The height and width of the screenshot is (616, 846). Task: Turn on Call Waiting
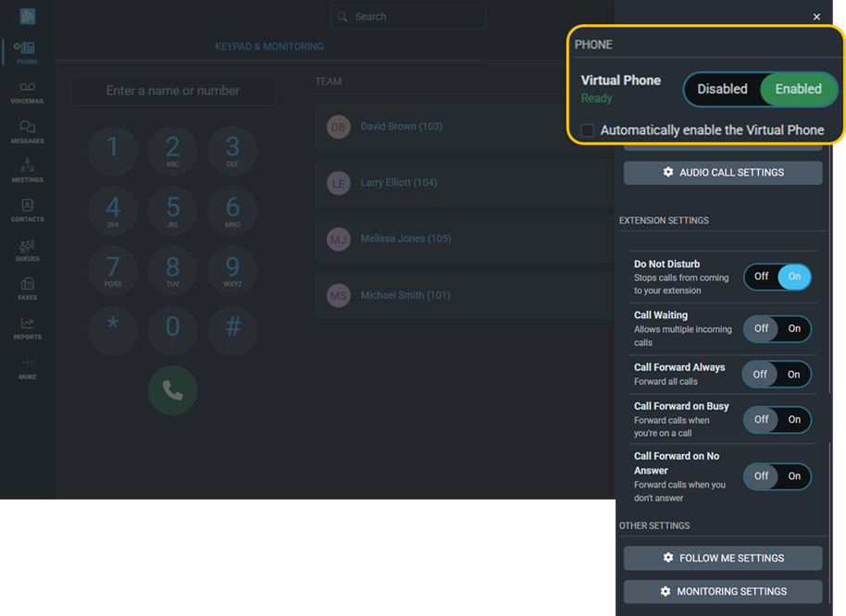(794, 328)
